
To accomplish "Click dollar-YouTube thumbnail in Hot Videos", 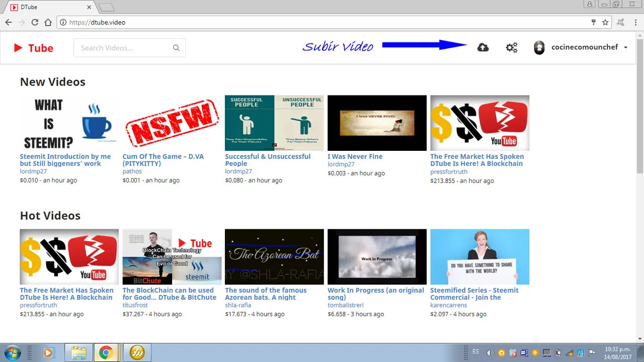I will pos(69,257).
